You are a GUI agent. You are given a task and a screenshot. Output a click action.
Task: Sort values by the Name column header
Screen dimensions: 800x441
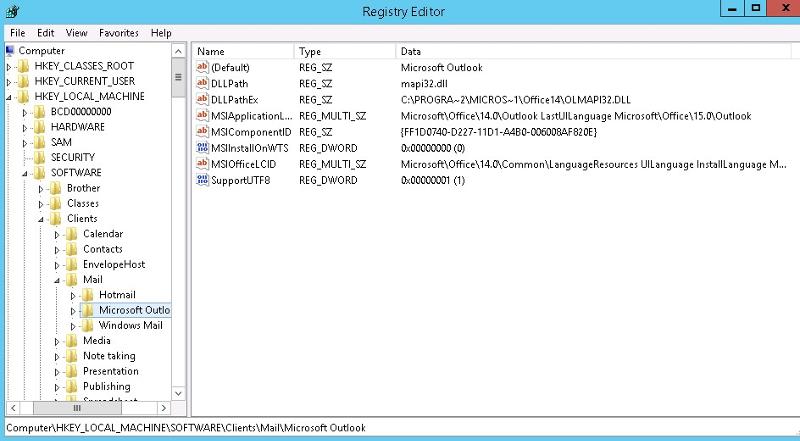coord(243,51)
